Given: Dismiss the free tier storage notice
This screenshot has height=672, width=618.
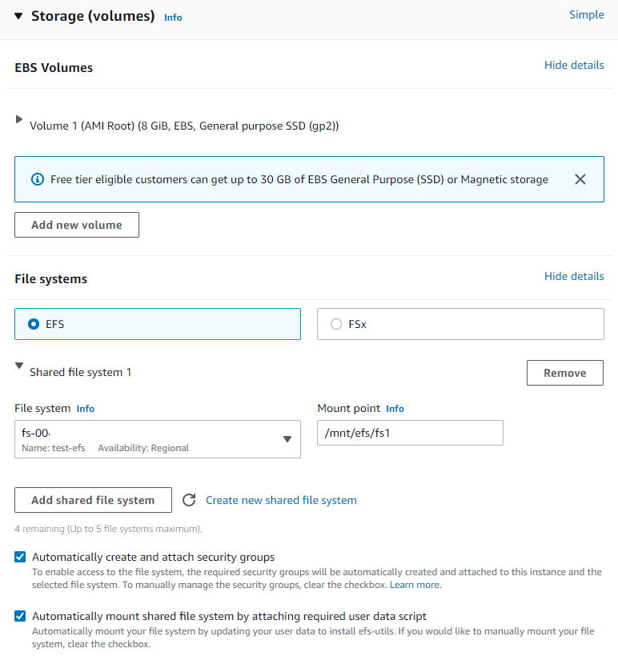Looking at the screenshot, I should point(580,179).
